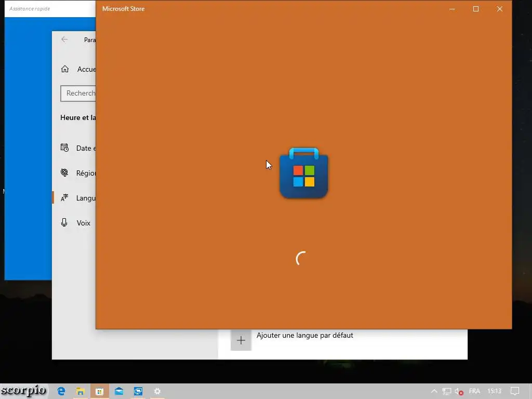
Task: Open File Explorer from the taskbar
Action: [x=80, y=391]
